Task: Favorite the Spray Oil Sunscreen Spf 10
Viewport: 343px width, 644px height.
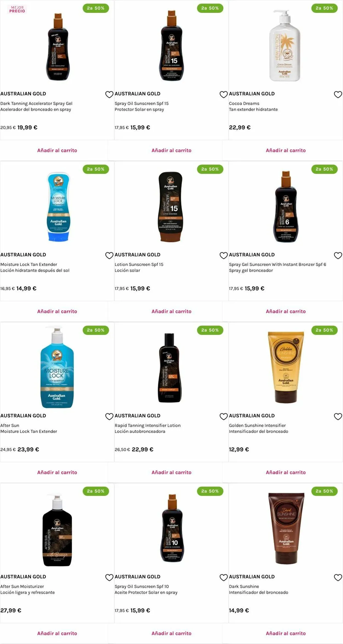Action: [x=224, y=578]
